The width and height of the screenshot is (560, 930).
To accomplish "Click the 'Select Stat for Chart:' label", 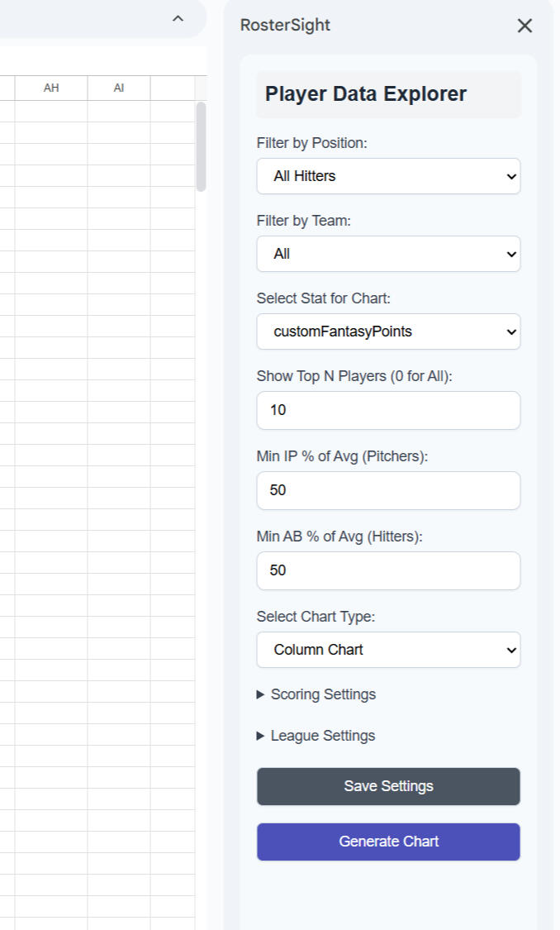I will [x=324, y=298].
